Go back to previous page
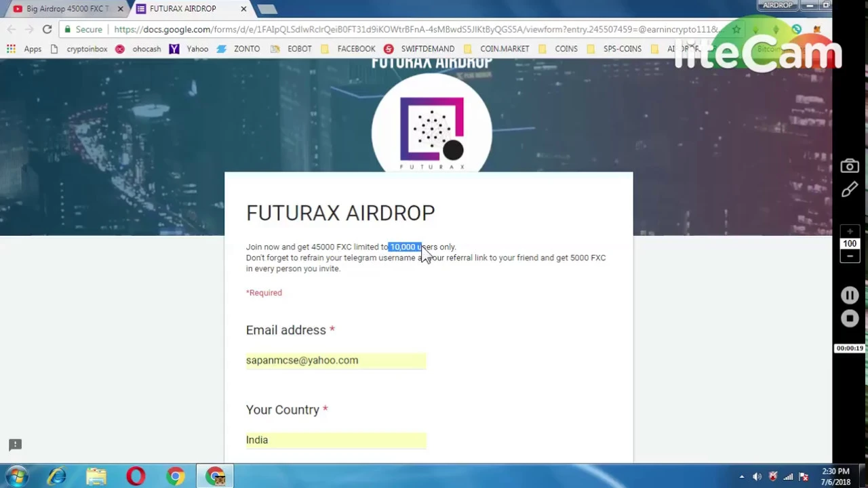Viewport: 868px width, 488px height. 12,29
